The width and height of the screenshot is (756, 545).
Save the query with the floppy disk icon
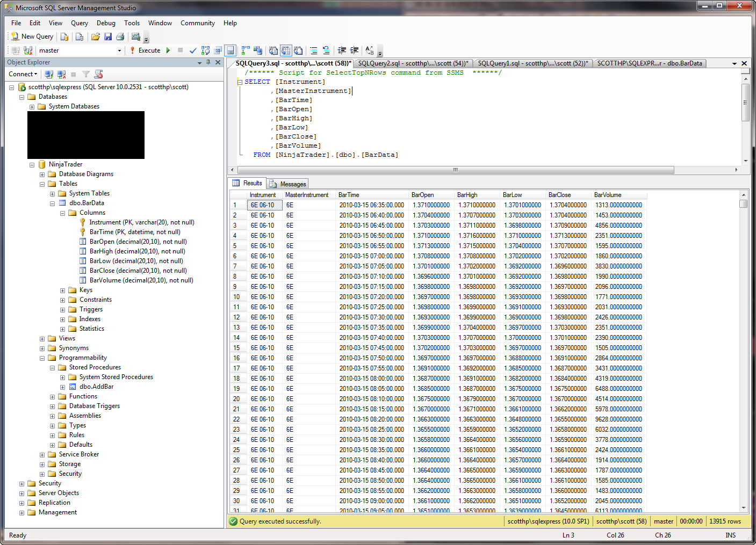[x=108, y=37]
